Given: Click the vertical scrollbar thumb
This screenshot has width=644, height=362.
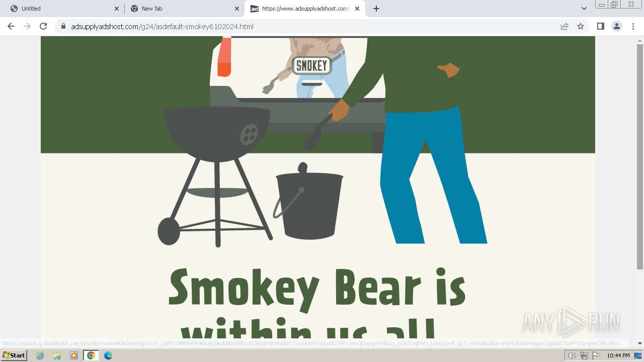Looking at the screenshot, I should 640,157.
